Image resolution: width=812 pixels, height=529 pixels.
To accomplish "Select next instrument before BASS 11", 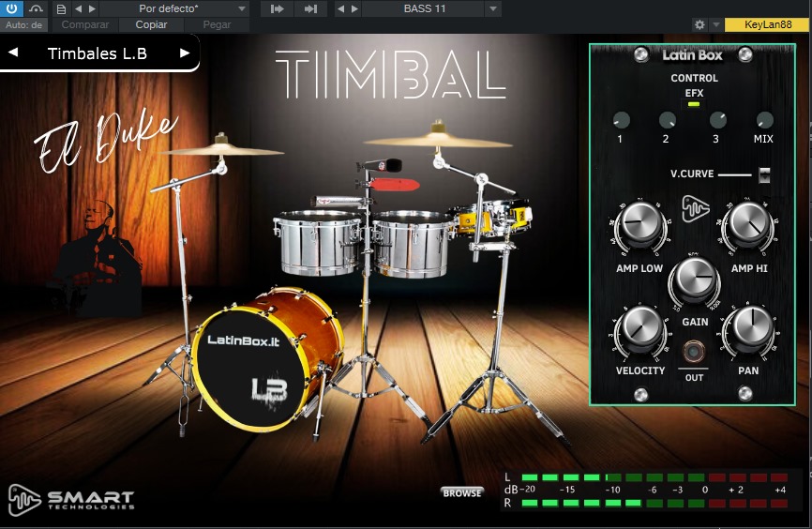I will coord(354,8).
